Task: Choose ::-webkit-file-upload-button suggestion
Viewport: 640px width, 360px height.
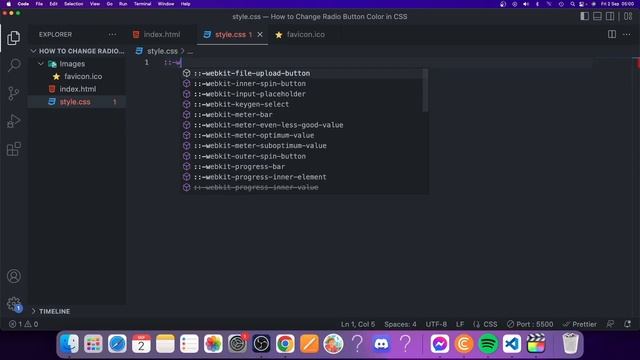Action: (x=302, y=73)
